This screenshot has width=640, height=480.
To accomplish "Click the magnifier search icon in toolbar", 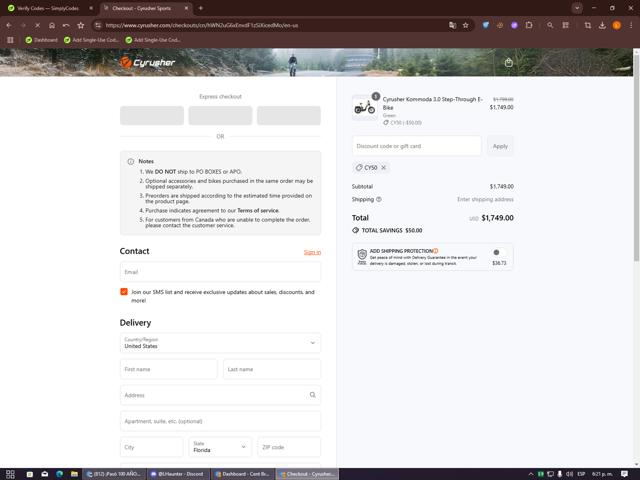I will point(550,25).
